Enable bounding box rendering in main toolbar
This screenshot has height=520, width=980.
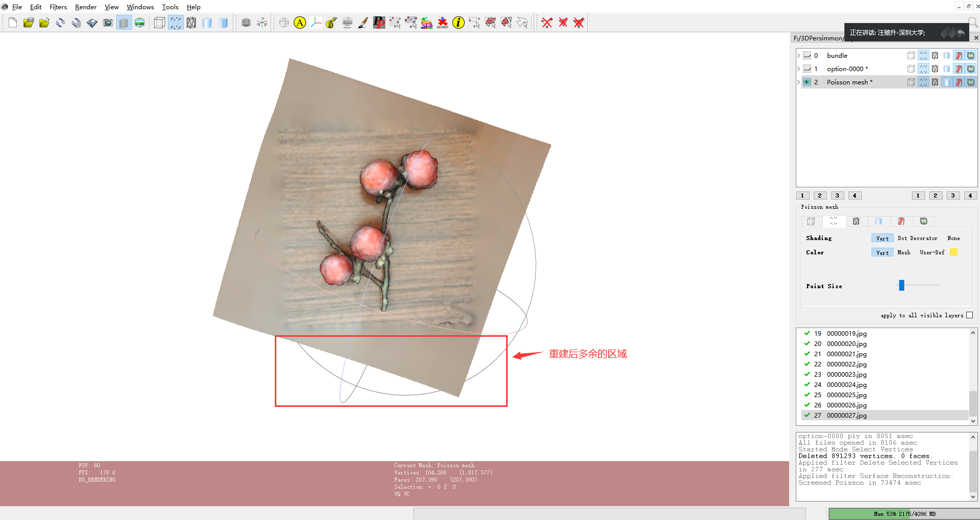click(x=160, y=23)
